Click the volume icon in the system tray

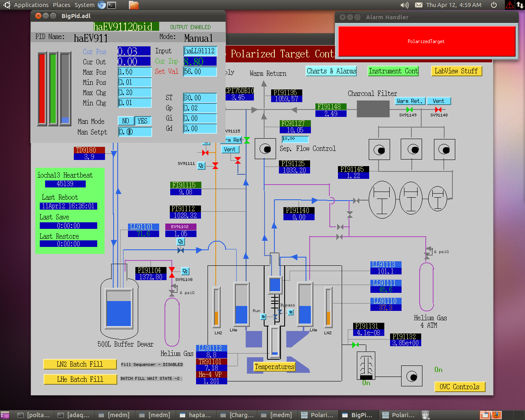click(404, 5)
